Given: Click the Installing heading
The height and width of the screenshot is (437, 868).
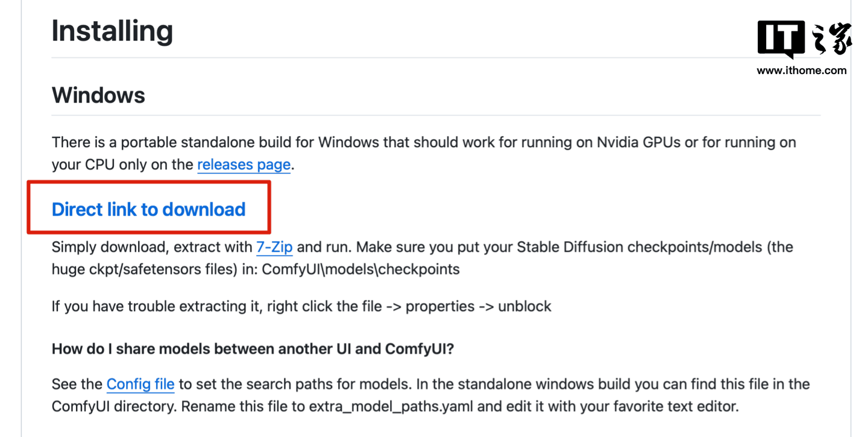Looking at the screenshot, I should (112, 31).
